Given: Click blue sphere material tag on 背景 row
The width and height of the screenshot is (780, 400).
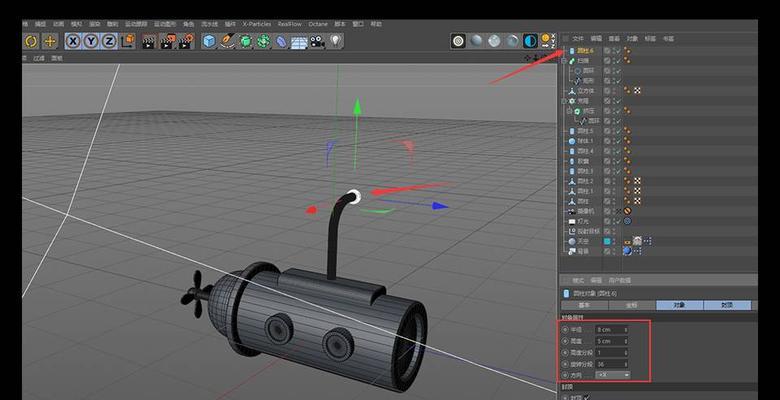Looking at the screenshot, I should pyautogui.click(x=627, y=251).
